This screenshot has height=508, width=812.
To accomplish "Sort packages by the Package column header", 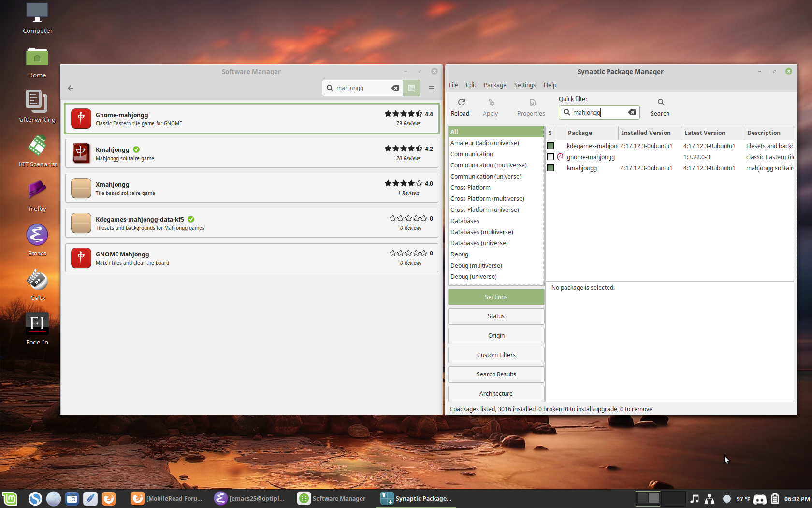I will tap(592, 133).
